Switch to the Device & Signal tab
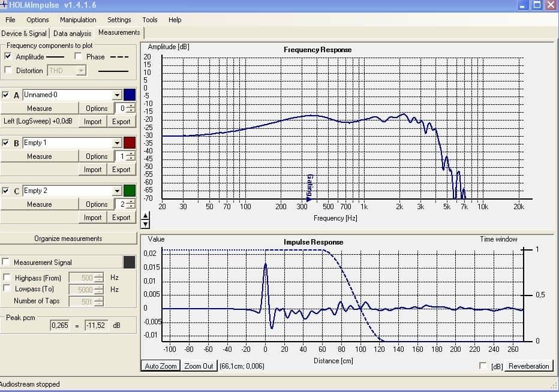This screenshot has height=392, width=559. (24, 34)
